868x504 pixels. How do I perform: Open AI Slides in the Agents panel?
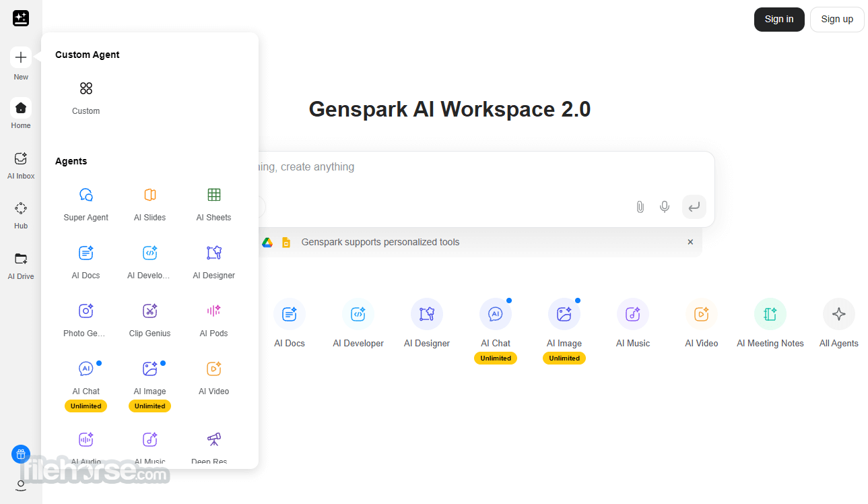click(x=150, y=195)
